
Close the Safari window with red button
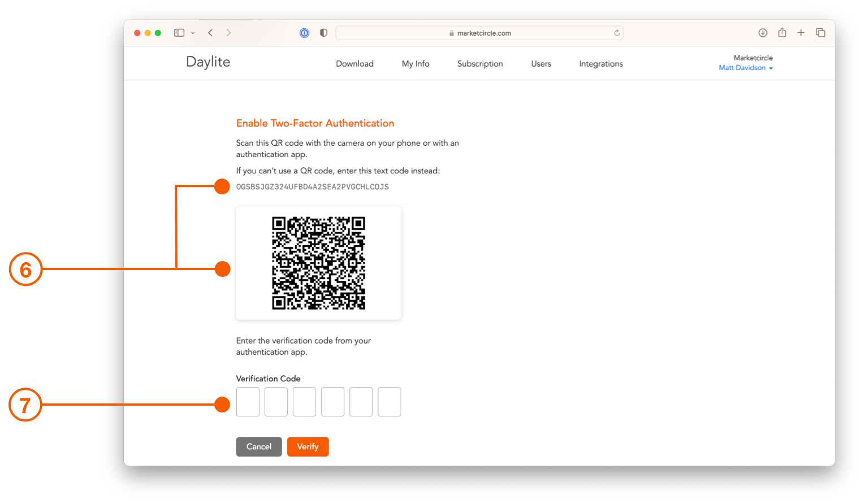coord(137,33)
